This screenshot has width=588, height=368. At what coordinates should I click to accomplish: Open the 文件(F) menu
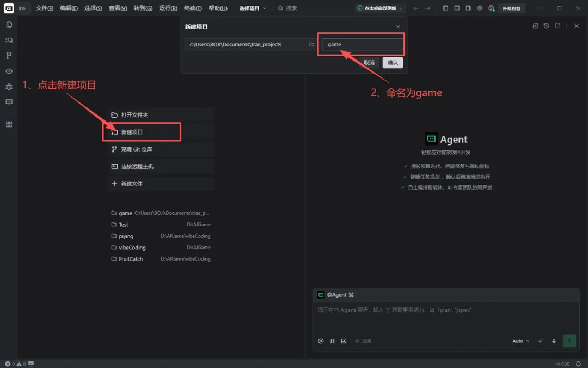[44, 8]
